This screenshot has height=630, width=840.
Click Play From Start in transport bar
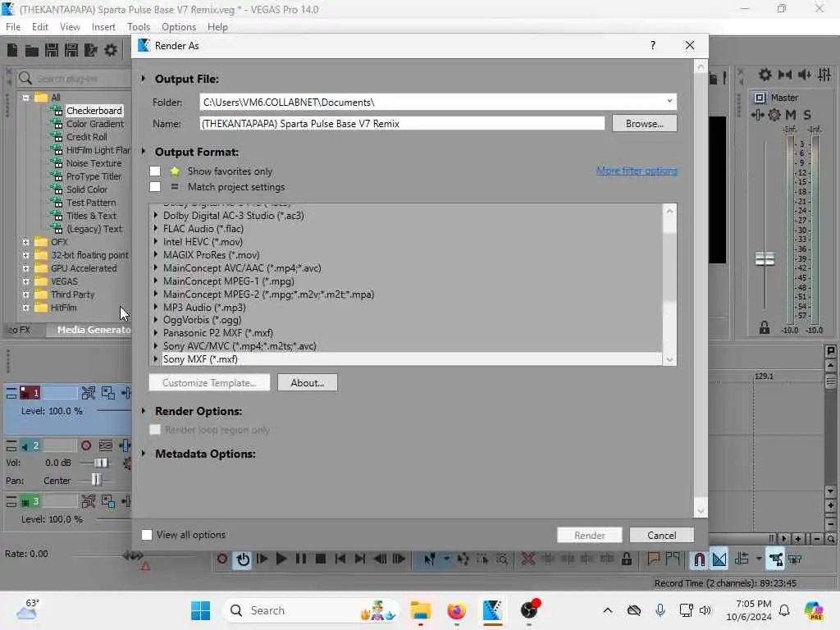coord(262,559)
